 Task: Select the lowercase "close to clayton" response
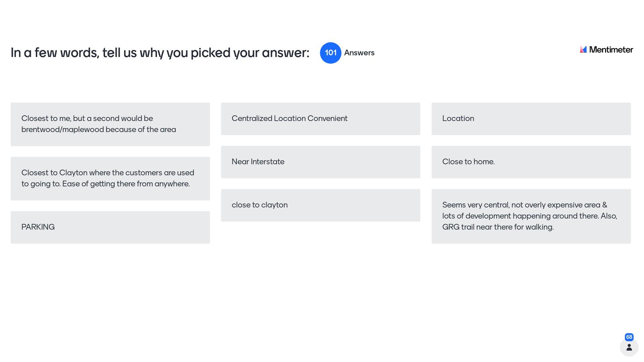320,205
